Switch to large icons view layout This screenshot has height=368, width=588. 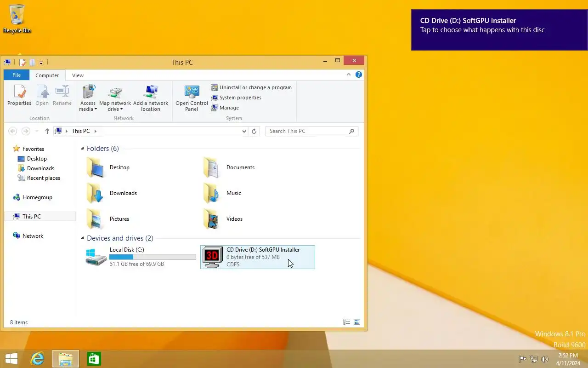[x=357, y=322]
